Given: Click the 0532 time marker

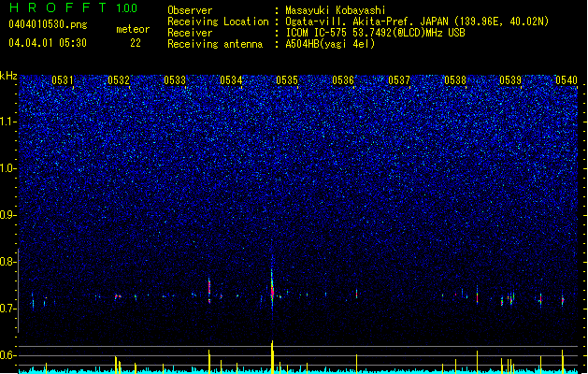Looking at the screenshot, I should click(119, 79).
